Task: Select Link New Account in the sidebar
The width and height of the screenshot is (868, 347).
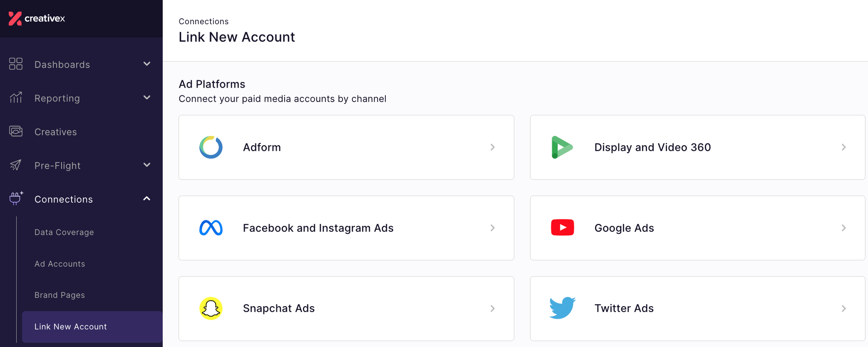Action: pyautogui.click(x=92, y=327)
